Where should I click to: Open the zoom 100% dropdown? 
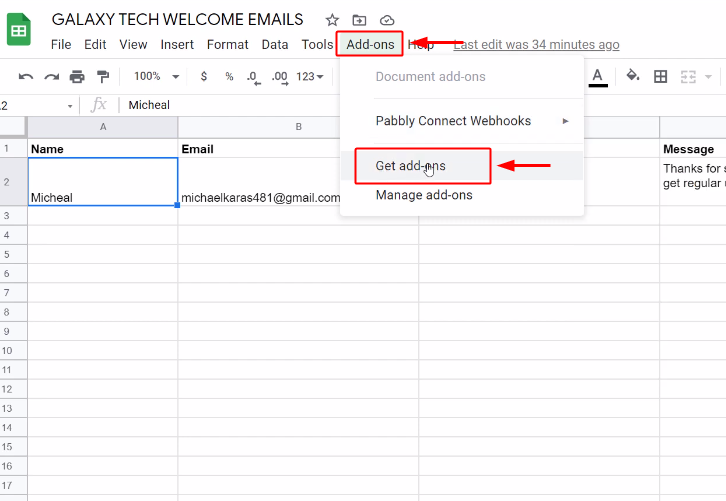pyautogui.click(x=156, y=76)
